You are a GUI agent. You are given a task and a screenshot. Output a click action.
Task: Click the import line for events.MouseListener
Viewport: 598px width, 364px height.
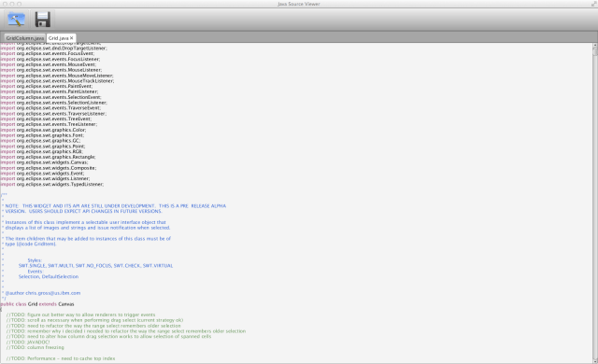pyautogui.click(x=51, y=70)
